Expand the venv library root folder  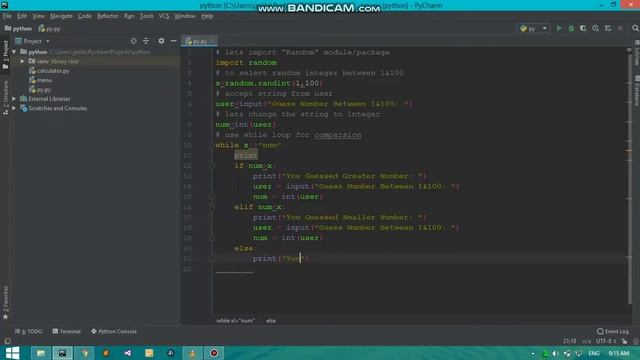pyautogui.click(x=22, y=61)
